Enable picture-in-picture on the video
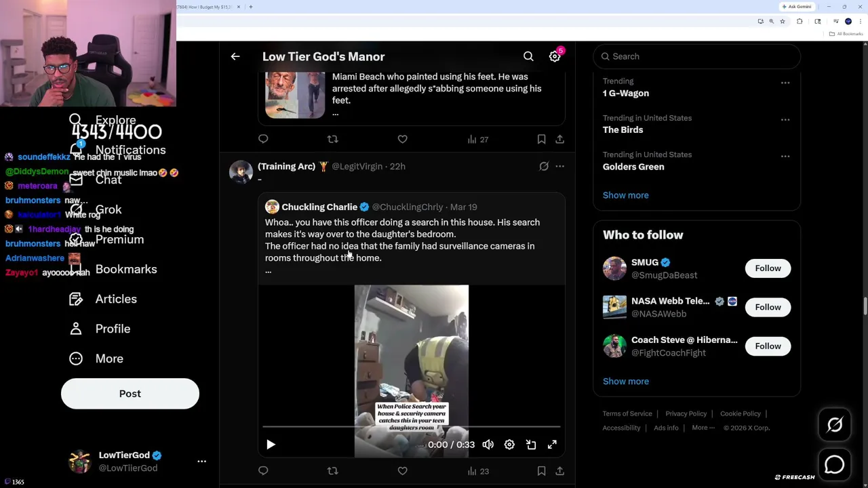This screenshot has height=488, width=868. 531,445
